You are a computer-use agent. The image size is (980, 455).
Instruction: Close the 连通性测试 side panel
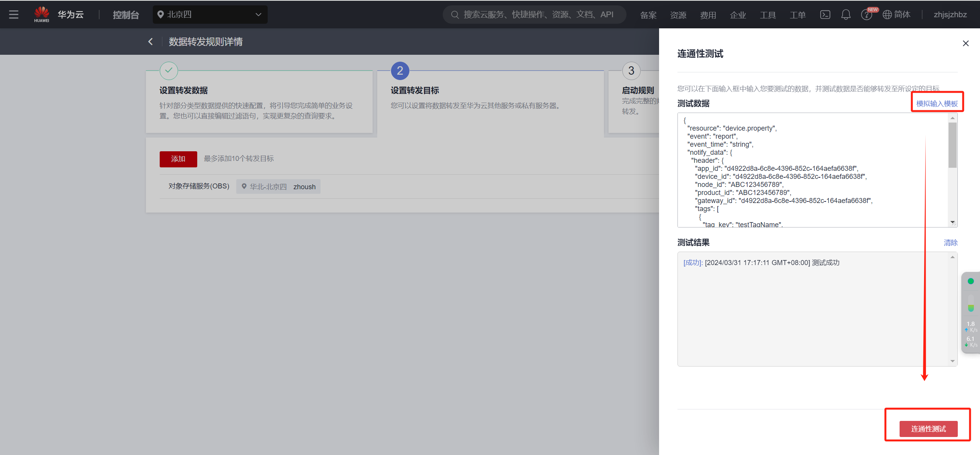point(965,43)
